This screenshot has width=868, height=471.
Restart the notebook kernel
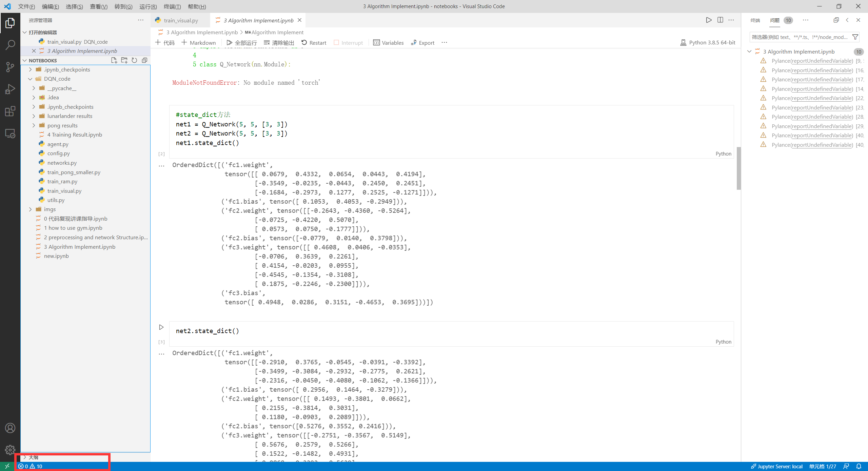(x=314, y=42)
